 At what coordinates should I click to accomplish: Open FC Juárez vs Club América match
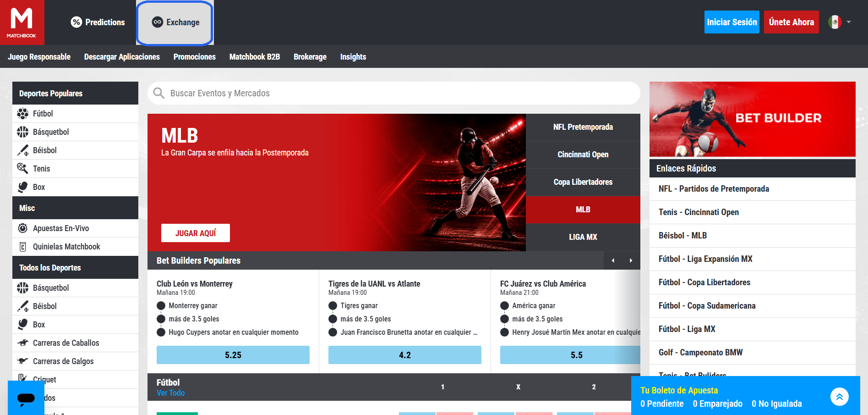pos(543,284)
